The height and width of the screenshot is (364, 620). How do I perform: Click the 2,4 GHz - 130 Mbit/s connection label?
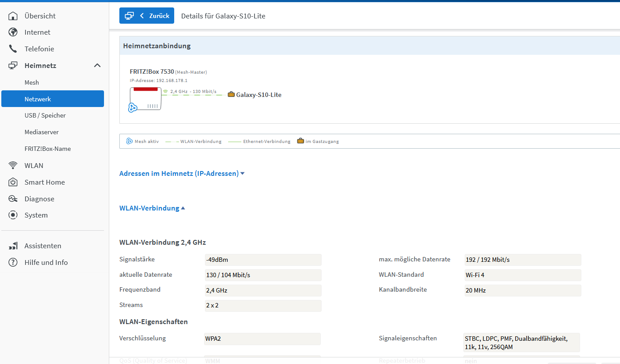point(193,91)
